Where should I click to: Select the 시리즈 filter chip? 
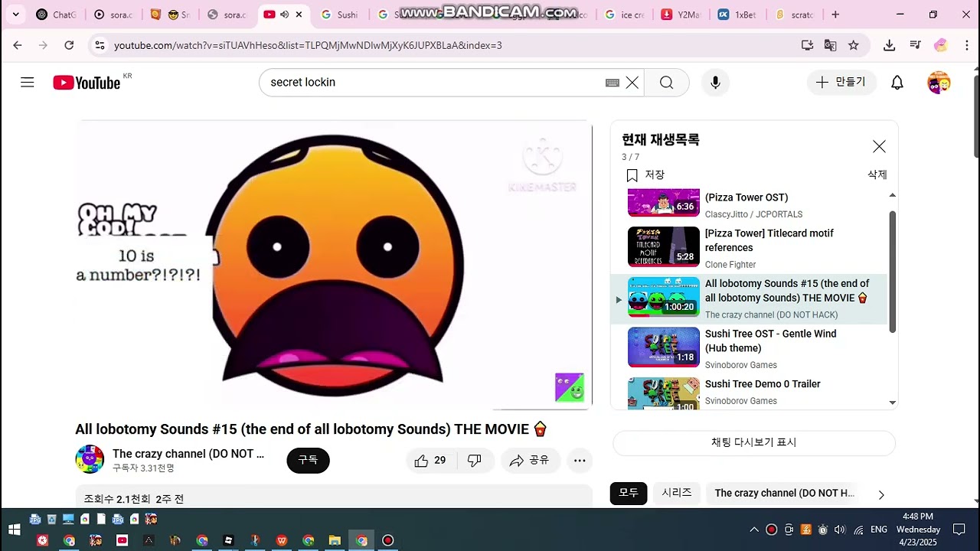(x=677, y=493)
